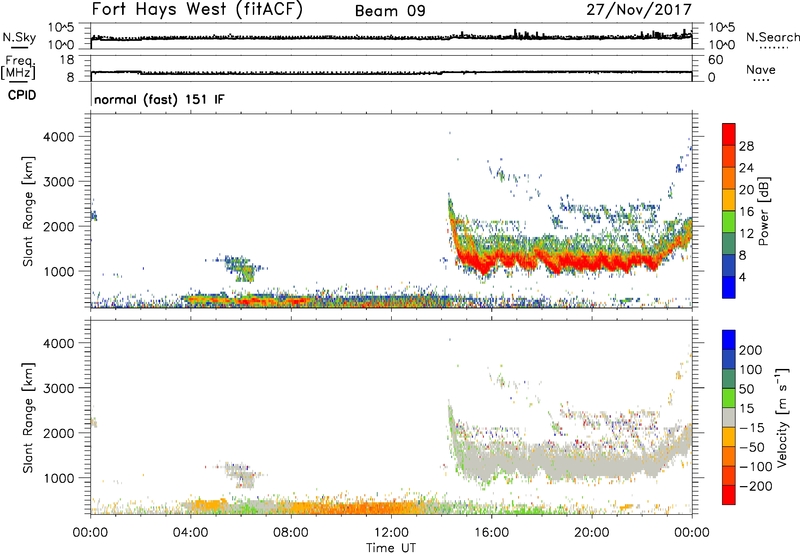The height and width of the screenshot is (554, 800).
Task: Click the red high-power scatter band near 1000 km
Action: pyautogui.click(x=566, y=260)
